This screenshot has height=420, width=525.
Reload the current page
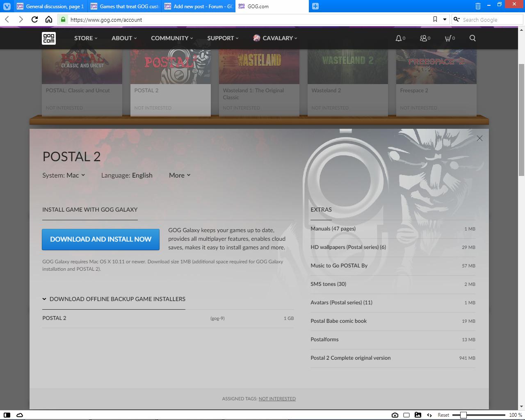click(x=34, y=19)
